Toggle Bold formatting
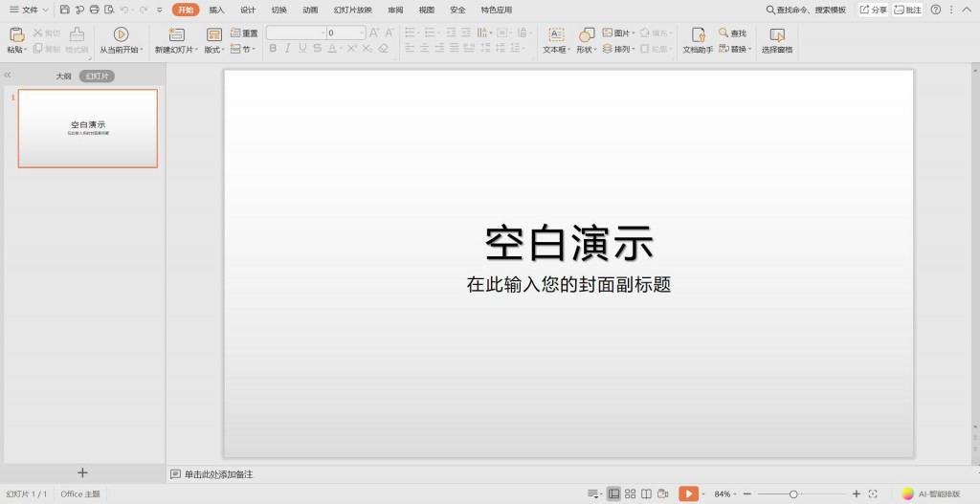Viewport: 980px width, 504px height. (273, 48)
